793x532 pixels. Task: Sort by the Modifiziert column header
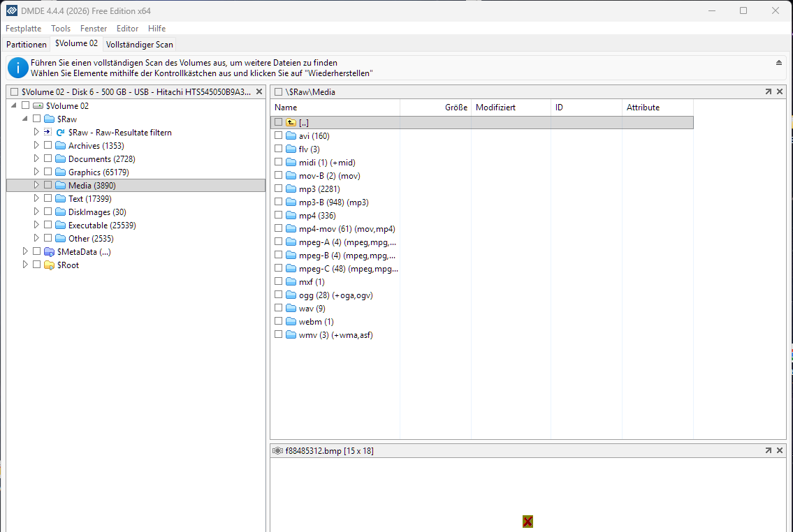click(x=511, y=107)
